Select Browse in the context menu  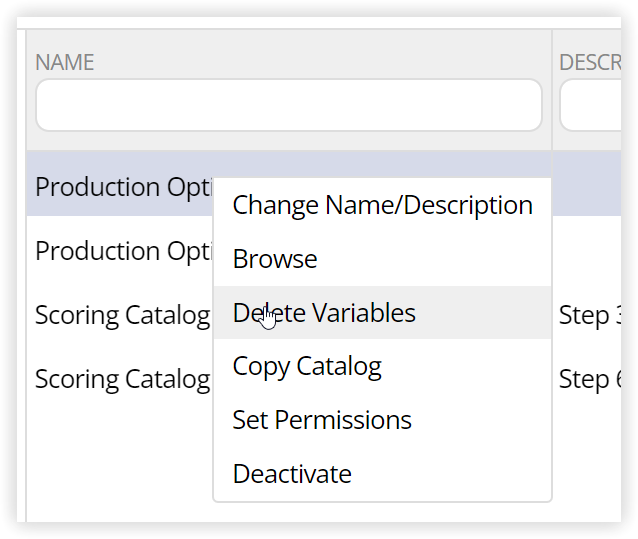[x=275, y=259]
